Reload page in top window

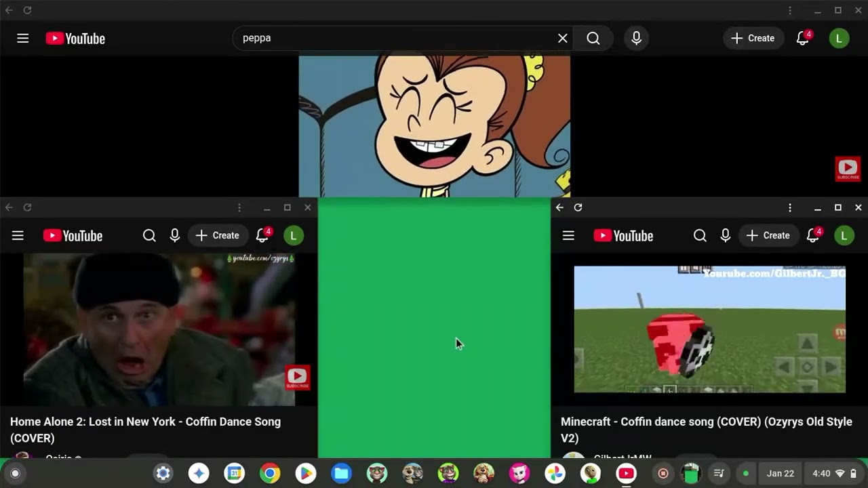pyautogui.click(x=27, y=10)
